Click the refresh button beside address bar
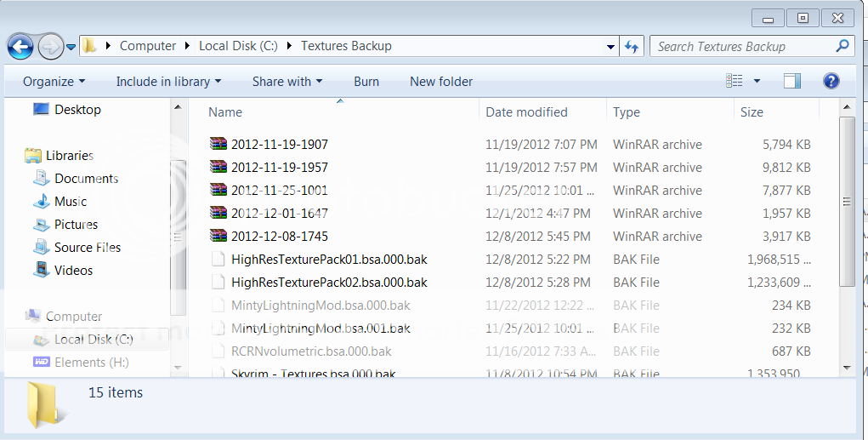 (632, 47)
